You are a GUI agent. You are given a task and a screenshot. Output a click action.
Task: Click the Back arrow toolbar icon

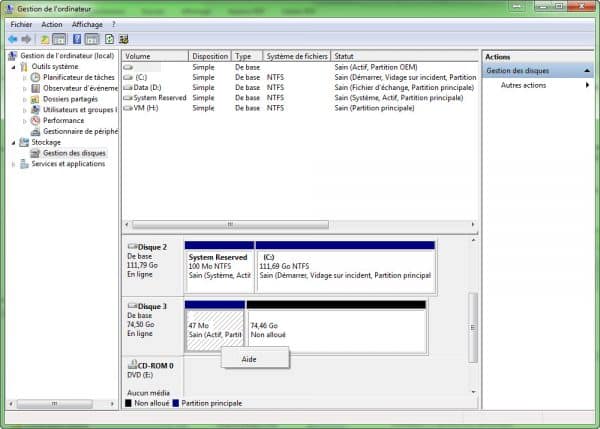point(12,38)
